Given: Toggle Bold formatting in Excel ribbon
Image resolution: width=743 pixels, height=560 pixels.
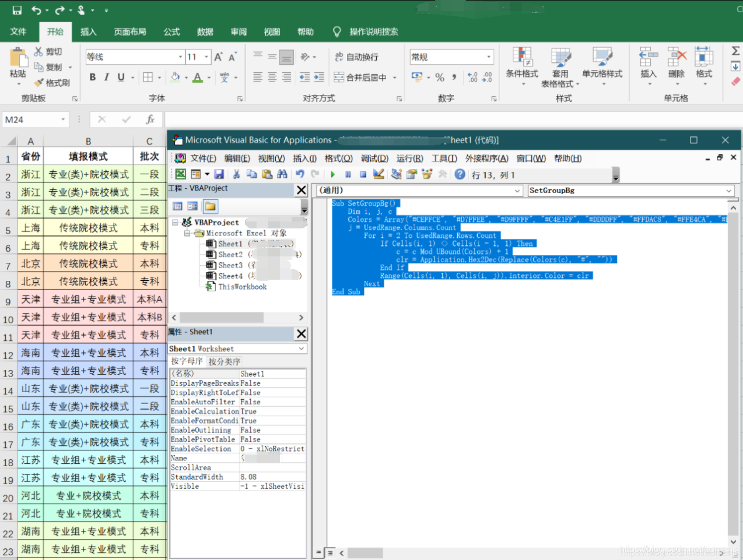Looking at the screenshot, I should tap(92, 77).
